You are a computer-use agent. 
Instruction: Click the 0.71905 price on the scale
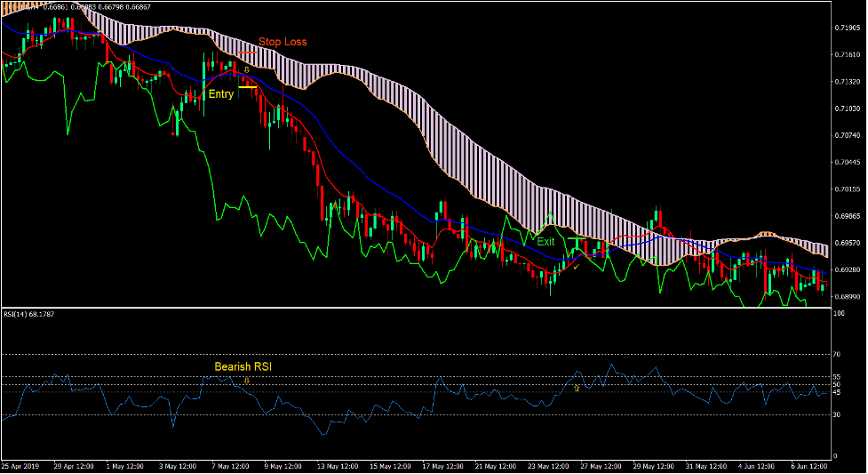pyautogui.click(x=846, y=28)
